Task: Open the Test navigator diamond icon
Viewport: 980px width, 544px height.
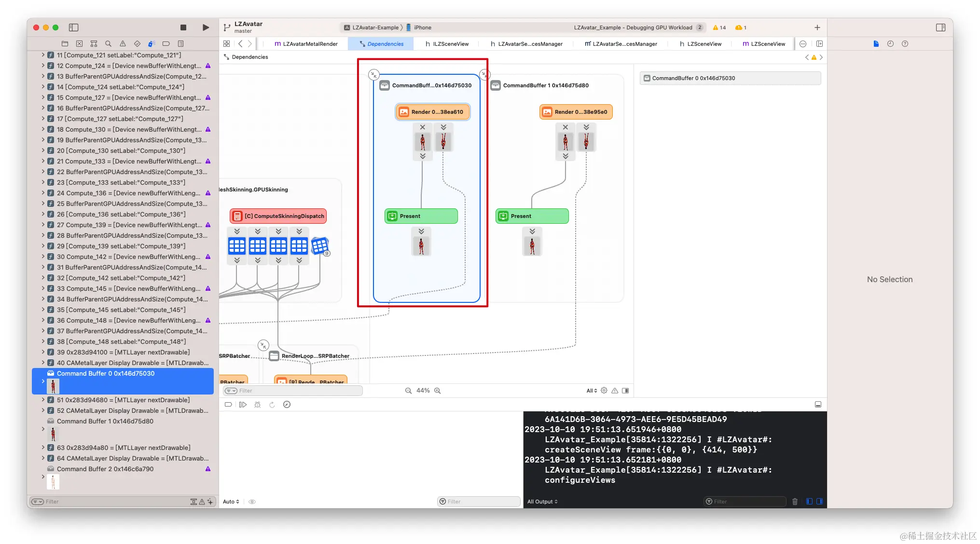Action: pos(137,43)
